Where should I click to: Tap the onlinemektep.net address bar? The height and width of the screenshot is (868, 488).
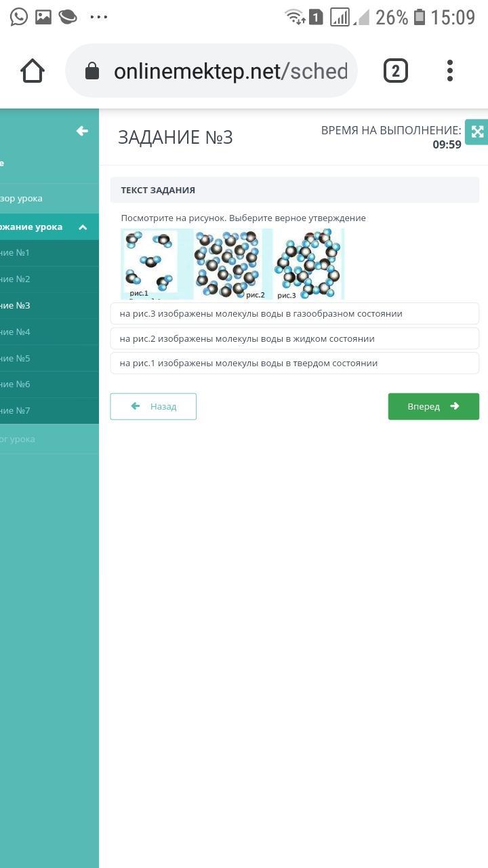211,71
